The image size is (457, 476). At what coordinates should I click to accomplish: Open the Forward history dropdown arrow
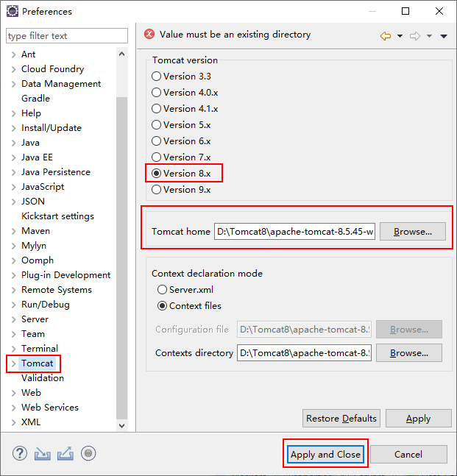[429, 36]
